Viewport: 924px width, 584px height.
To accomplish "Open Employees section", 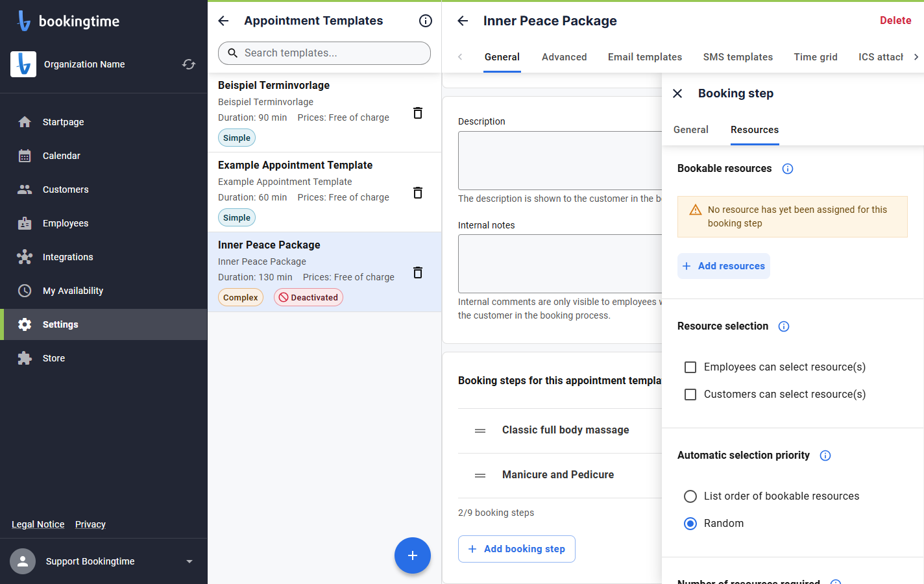I will tap(104, 223).
